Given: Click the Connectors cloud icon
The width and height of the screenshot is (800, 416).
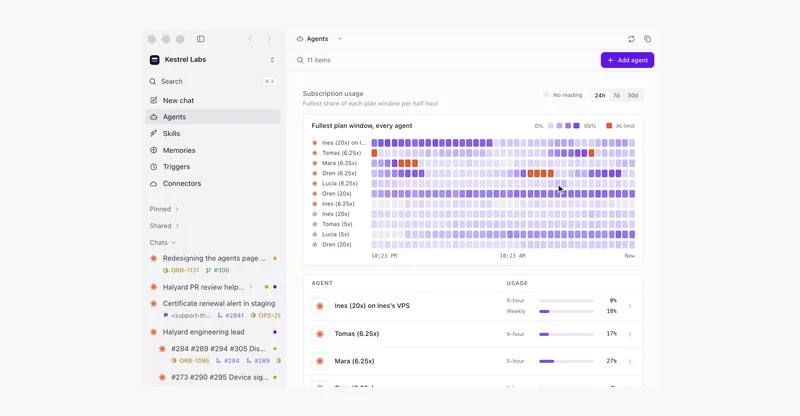Looking at the screenshot, I should point(154,184).
